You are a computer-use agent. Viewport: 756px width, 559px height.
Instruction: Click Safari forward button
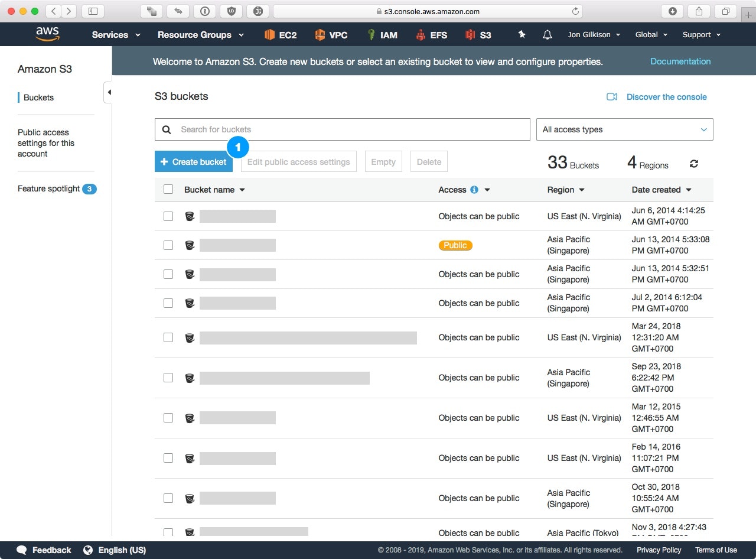tap(69, 11)
